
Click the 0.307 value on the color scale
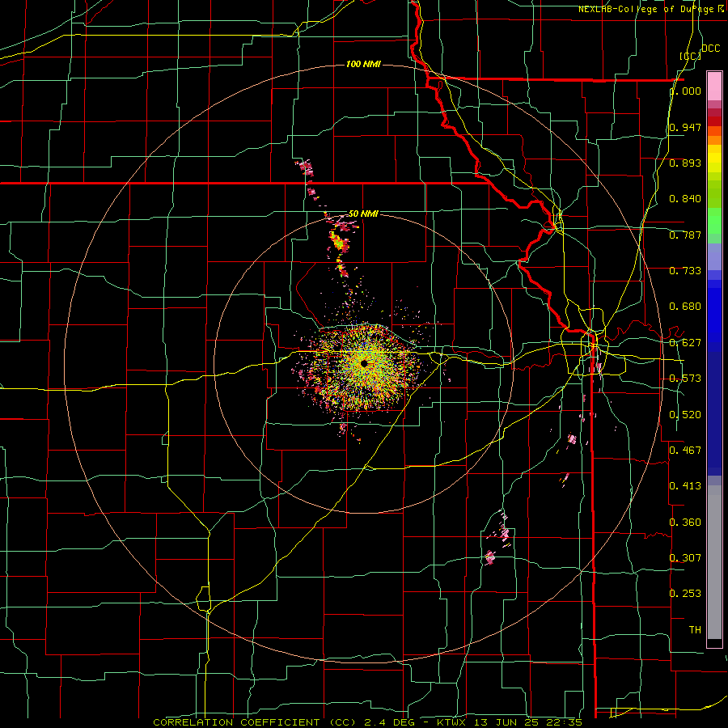[x=685, y=558]
